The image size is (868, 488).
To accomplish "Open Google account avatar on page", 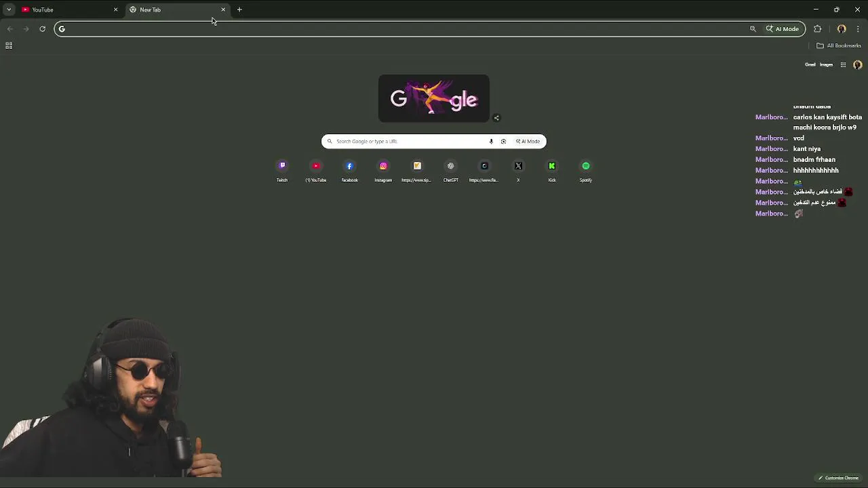I will 858,65.
